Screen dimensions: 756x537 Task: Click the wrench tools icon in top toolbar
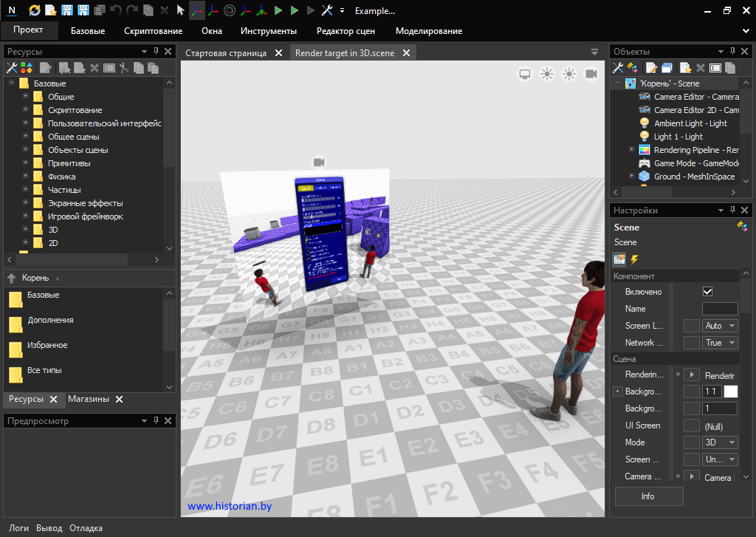[x=327, y=11]
